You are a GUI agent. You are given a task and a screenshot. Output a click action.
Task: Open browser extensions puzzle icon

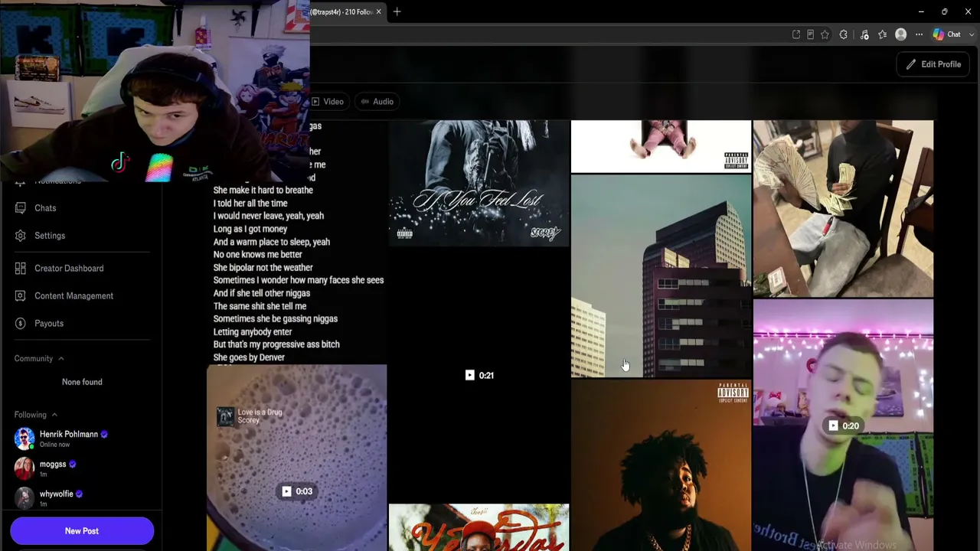[844, 34]
